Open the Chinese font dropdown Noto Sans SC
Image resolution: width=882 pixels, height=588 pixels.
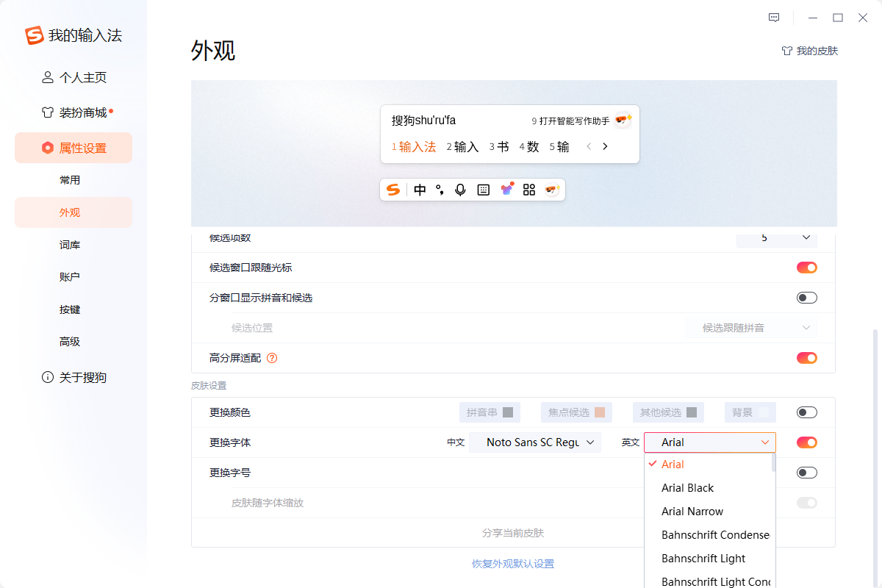pyautogui.click(x=535, y=442)
